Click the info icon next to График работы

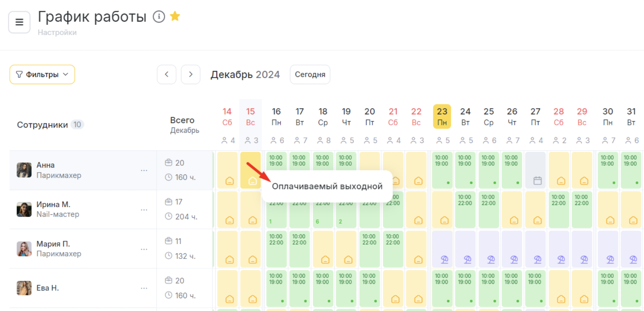click(x=159, y=17)
